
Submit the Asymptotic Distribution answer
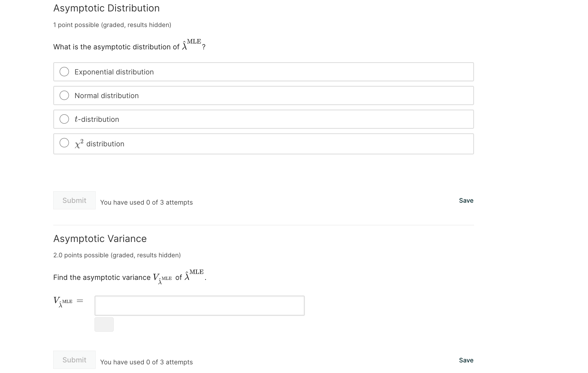[74, 200]
